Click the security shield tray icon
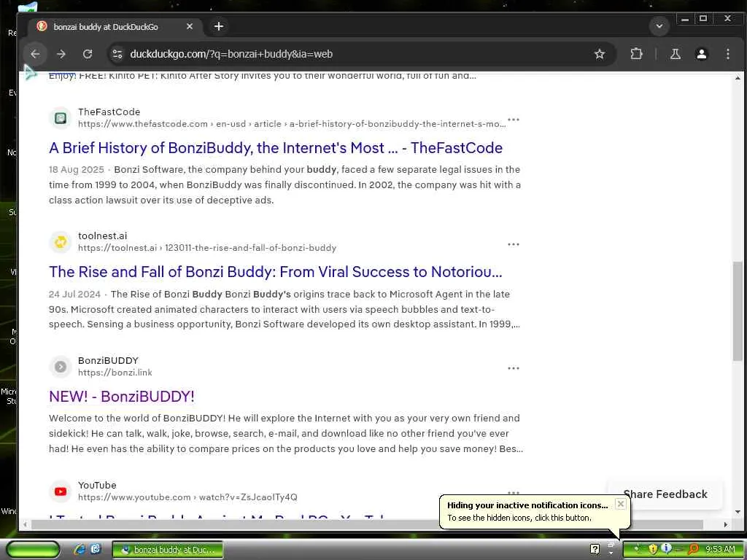 click(x=653, y=549)
